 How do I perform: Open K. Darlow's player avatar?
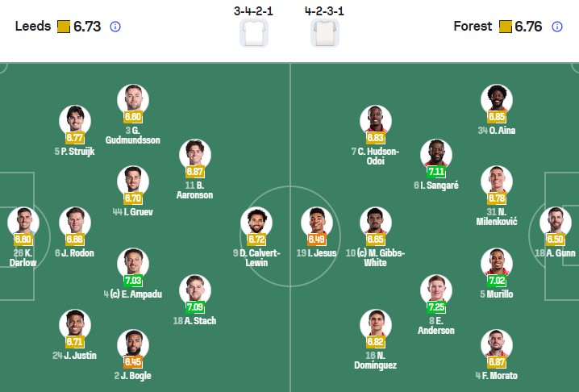23,222
